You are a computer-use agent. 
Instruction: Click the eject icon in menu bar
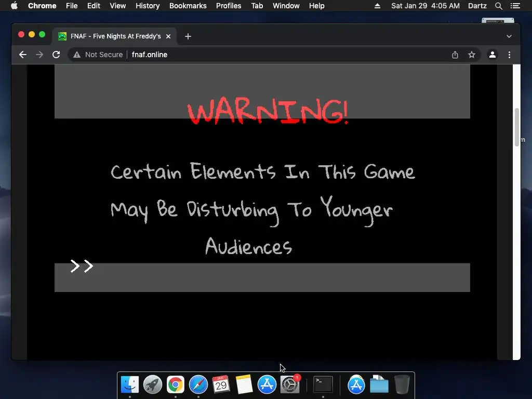(377, 6)
